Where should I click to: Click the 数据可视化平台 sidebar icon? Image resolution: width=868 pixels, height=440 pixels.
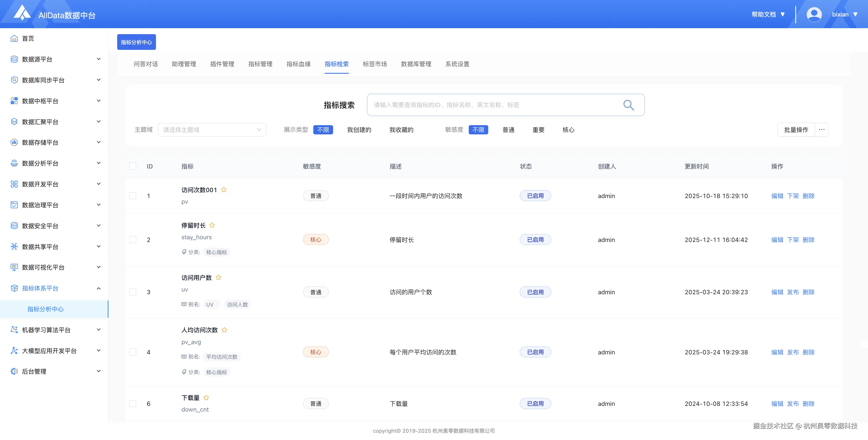[x=14, y=267]
